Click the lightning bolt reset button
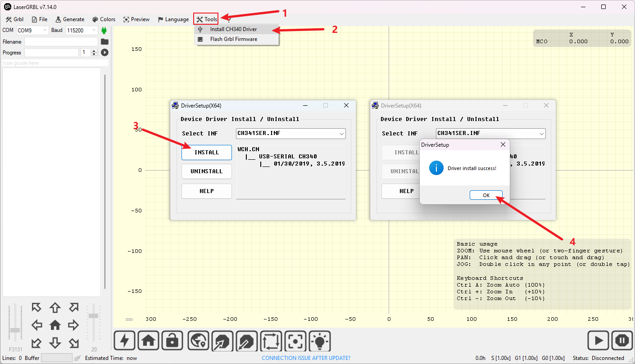 click(x=124, y=341)
